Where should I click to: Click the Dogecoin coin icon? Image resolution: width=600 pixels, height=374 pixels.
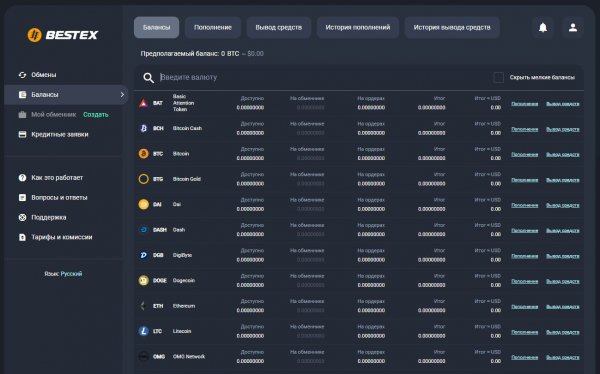pyautogui.click(x=143, y=281)
